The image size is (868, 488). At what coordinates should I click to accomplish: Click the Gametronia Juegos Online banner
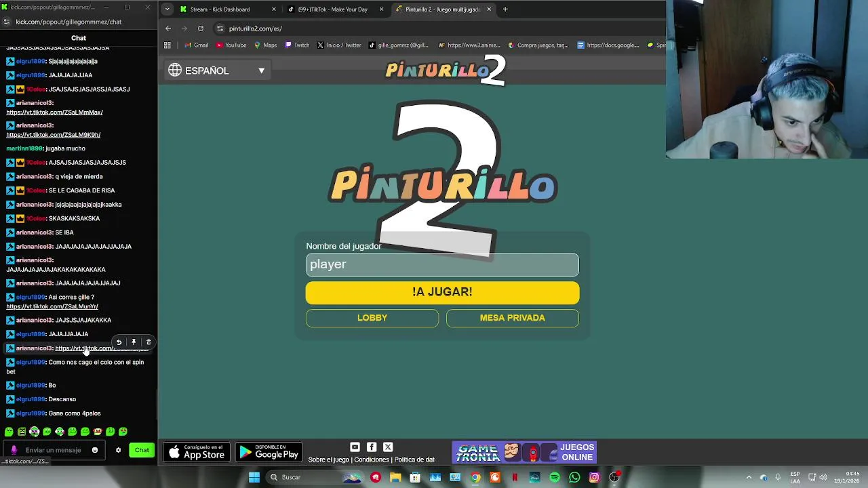[x=524, y=452]
